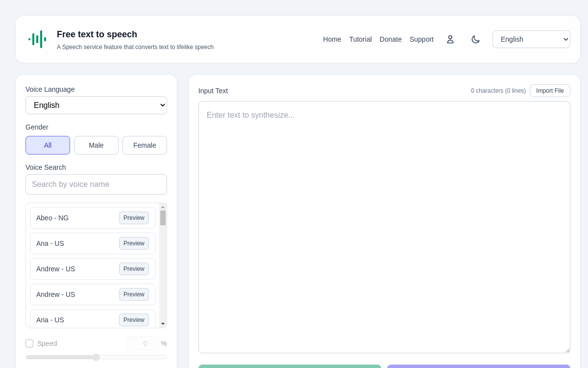Viewport: 588px width, 368px height.
Task: Visit the Donate page
Action: tap(391, 39)
